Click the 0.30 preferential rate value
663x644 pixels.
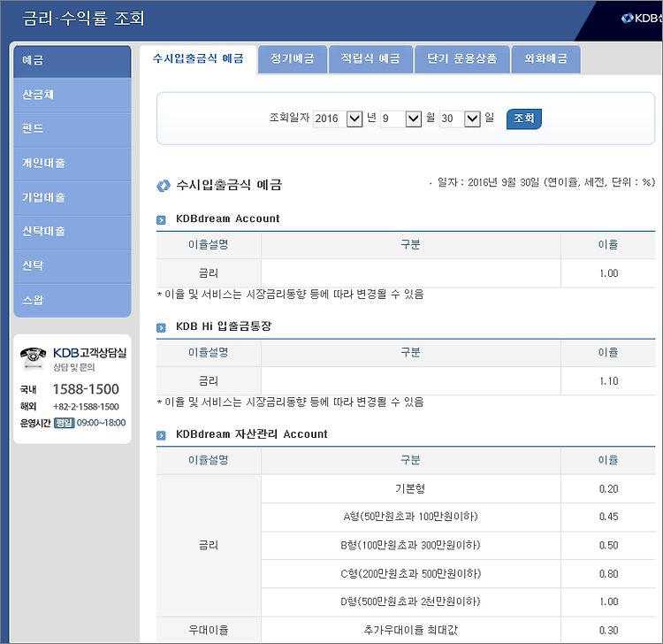[x=608, y=631]
